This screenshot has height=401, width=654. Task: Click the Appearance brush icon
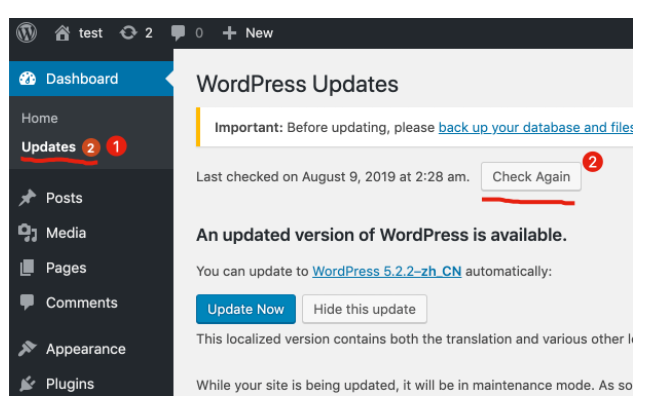[x=28, y=349]
